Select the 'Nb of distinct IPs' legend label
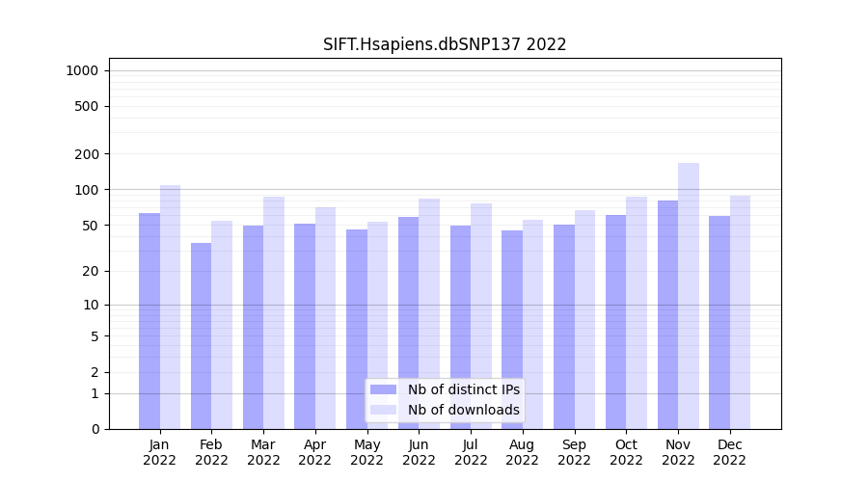868x482 pixels. [463, 389]
